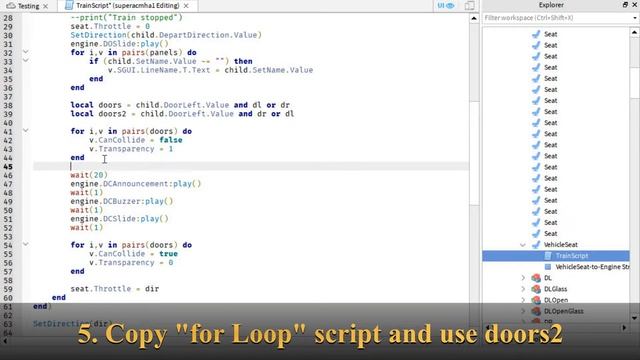Select the VehicleSeat-to-Engine script item
The height and width of the screenshot is (360, 640).
tap(592, 267)
